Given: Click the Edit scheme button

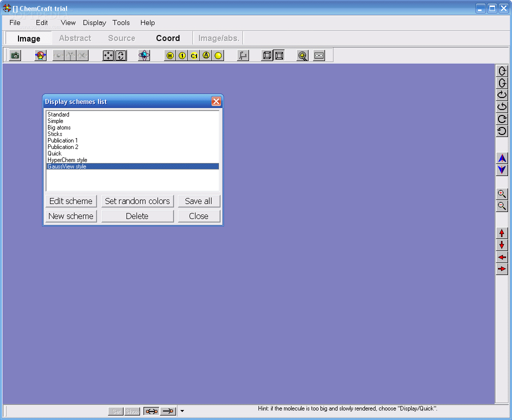Looking at the screenshot, I should coord(71,201).
